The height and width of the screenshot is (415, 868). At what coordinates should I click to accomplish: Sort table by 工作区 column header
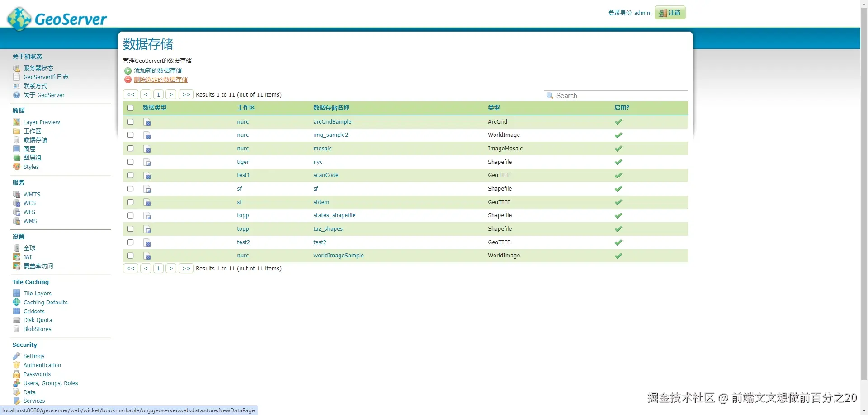coord(246,108)
